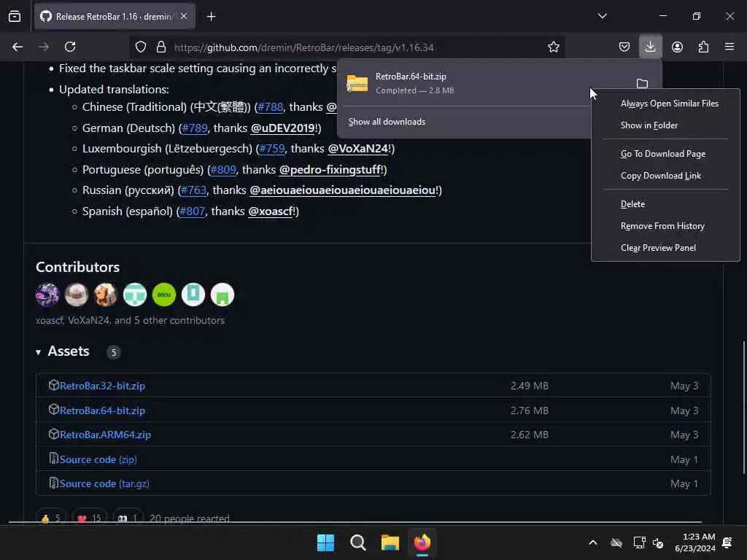This screenshot has height=560, width=747.
Task: Open File Explorer from the taskbar
Action: pos(390,542)
